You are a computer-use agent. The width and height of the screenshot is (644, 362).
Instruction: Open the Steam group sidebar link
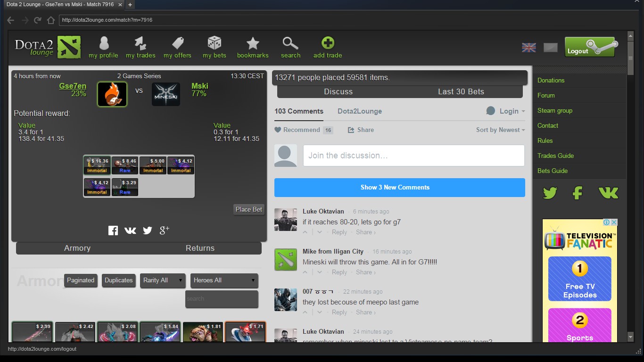coord(555,110)
